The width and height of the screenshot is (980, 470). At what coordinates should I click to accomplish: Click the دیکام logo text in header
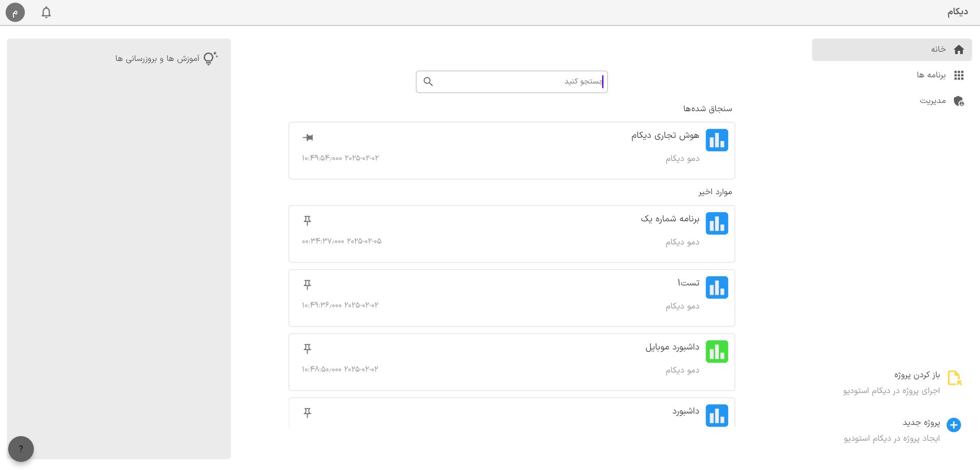957,12
